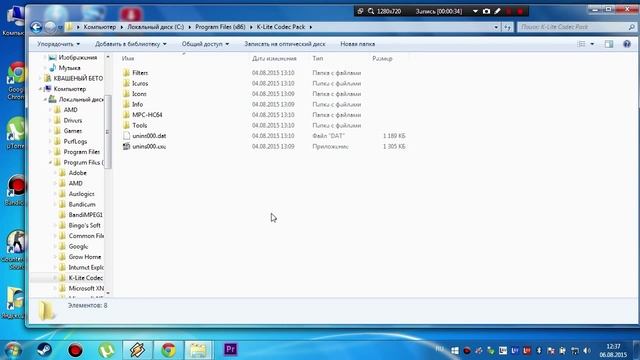Sort by Тип column header
Image resolution: width=640 pixels, height=360 pixels.
[318, 59]
